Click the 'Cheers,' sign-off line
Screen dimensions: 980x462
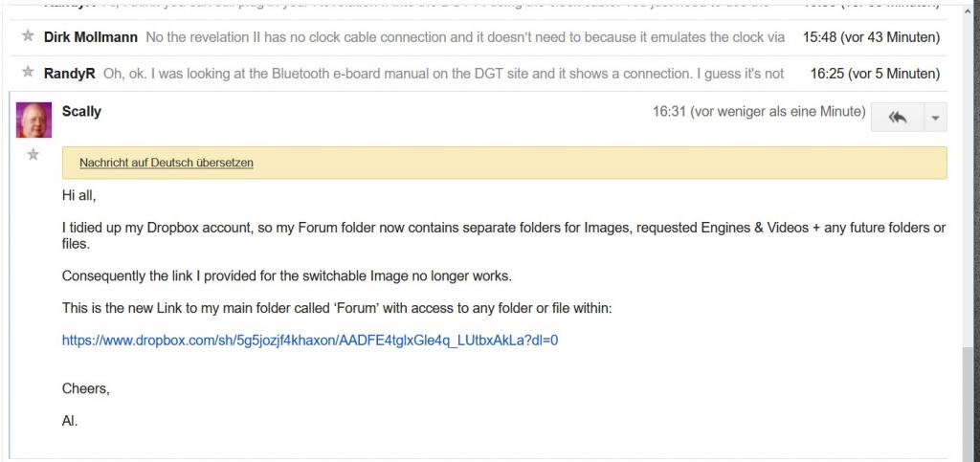(x=86, y=388)
